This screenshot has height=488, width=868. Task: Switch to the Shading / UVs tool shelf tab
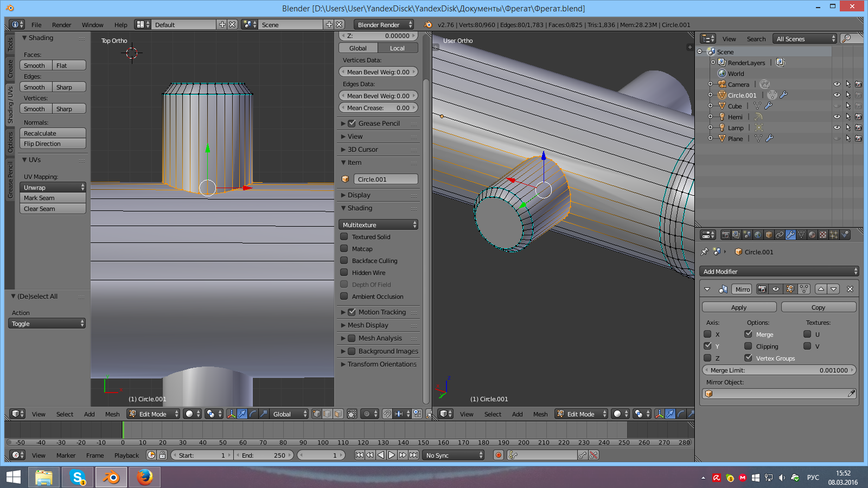pyautogui.click(x=10, y=105)
